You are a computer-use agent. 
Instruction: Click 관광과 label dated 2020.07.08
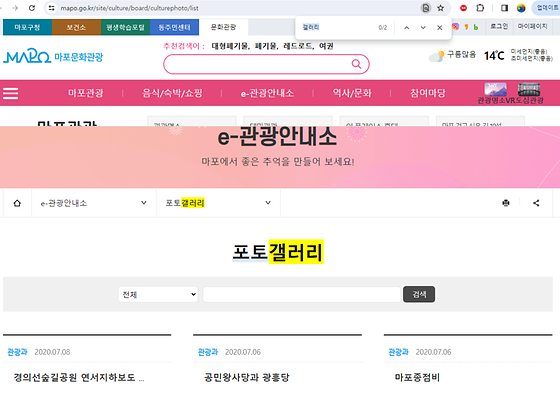(17, 352)
